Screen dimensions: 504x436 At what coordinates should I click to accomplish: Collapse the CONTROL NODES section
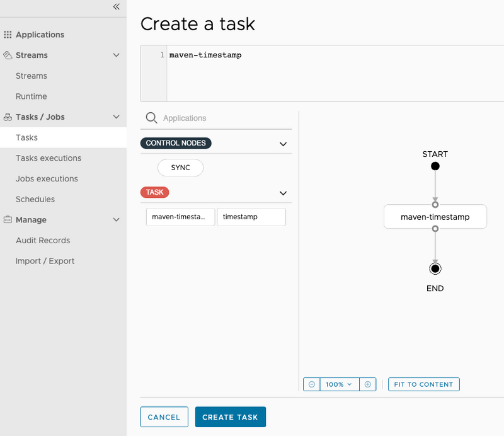point(283,143)
